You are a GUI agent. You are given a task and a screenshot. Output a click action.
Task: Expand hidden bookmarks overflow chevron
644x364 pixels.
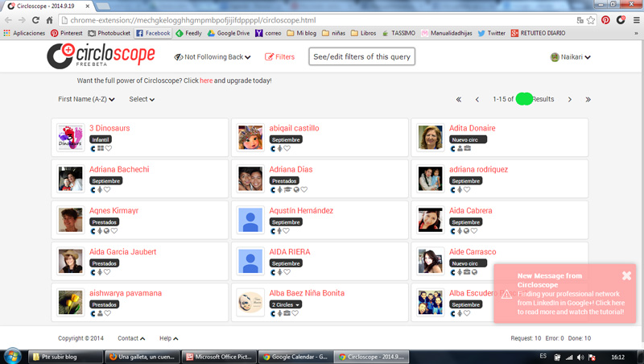636,33
